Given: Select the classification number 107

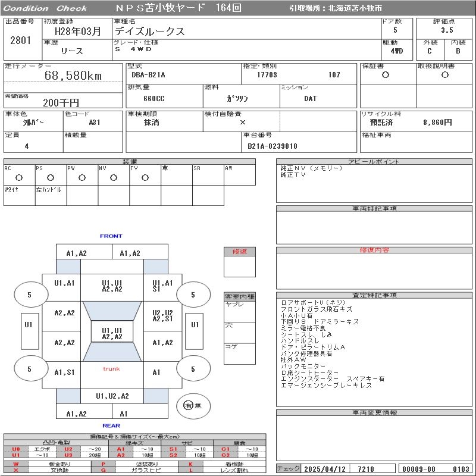Looking at the screenshot, I should point(334,75).
